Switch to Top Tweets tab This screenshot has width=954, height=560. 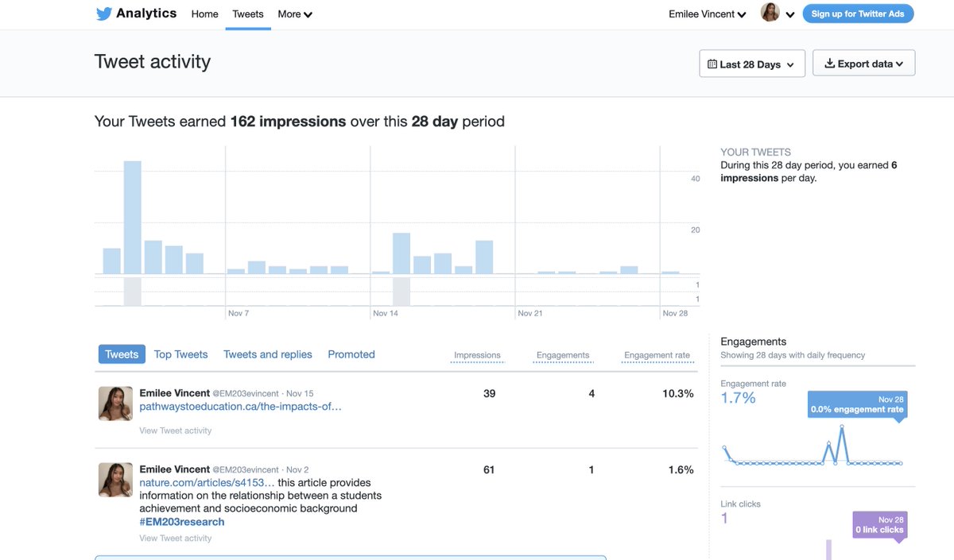point(180,354)
